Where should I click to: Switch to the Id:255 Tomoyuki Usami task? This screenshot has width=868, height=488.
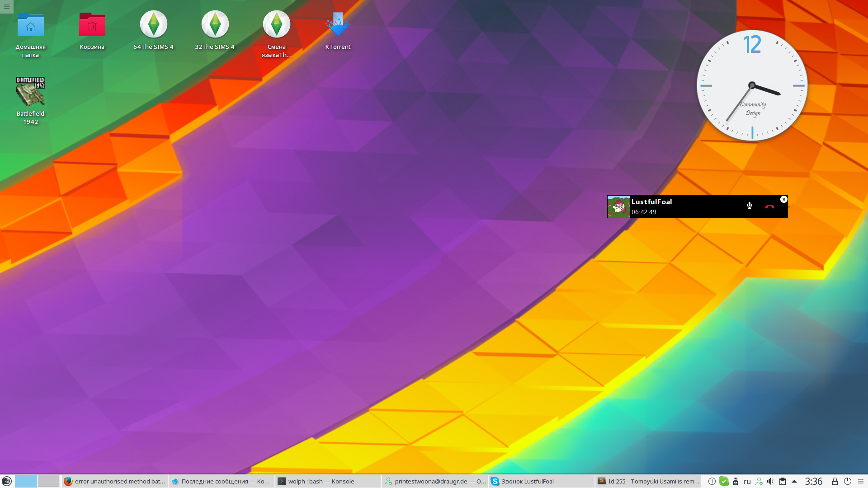(648, 481)
